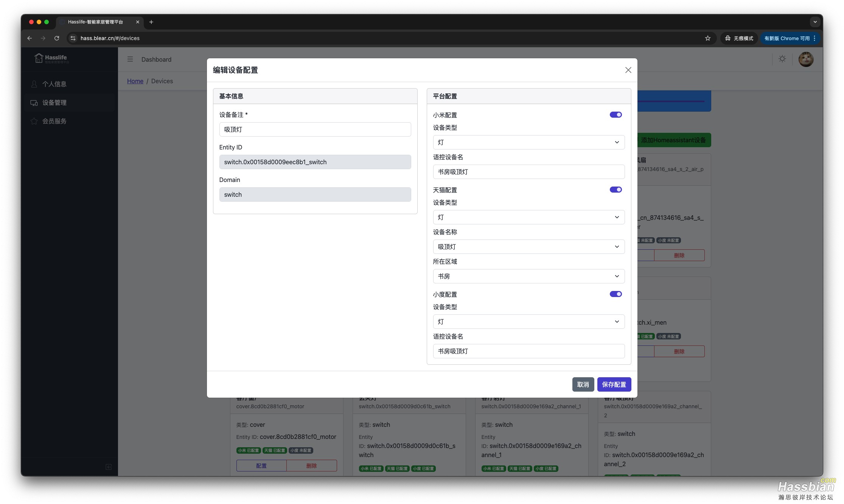View site info icon in address bar
The height and width of the screenshot is (504, 844).
(73, 38)
